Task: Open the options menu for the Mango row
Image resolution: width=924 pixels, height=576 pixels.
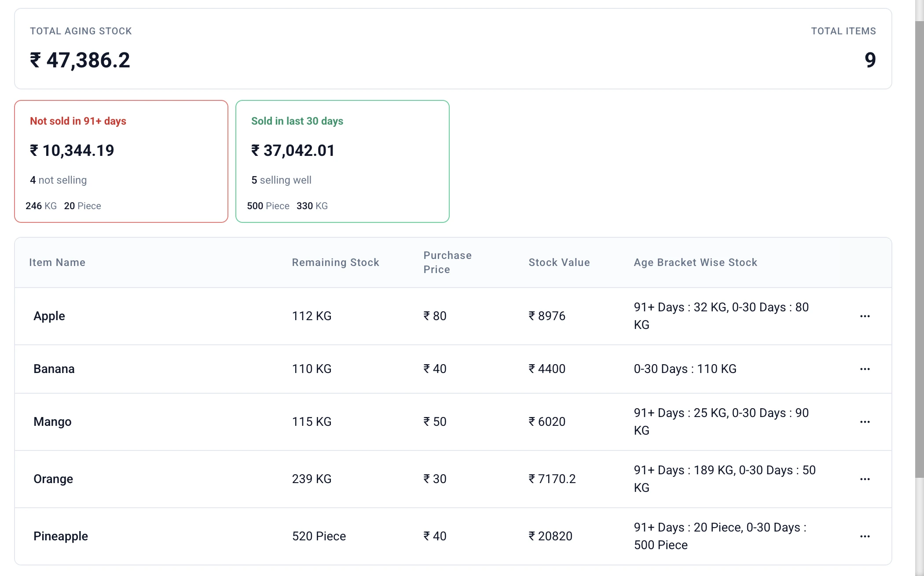Action: point(865,421)
